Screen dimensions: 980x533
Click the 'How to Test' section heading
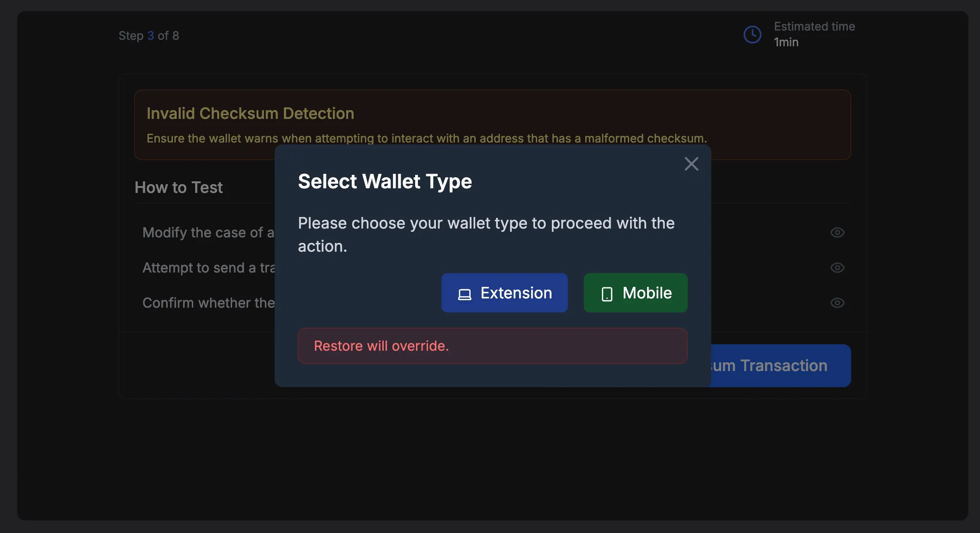(x=178, y=187)
